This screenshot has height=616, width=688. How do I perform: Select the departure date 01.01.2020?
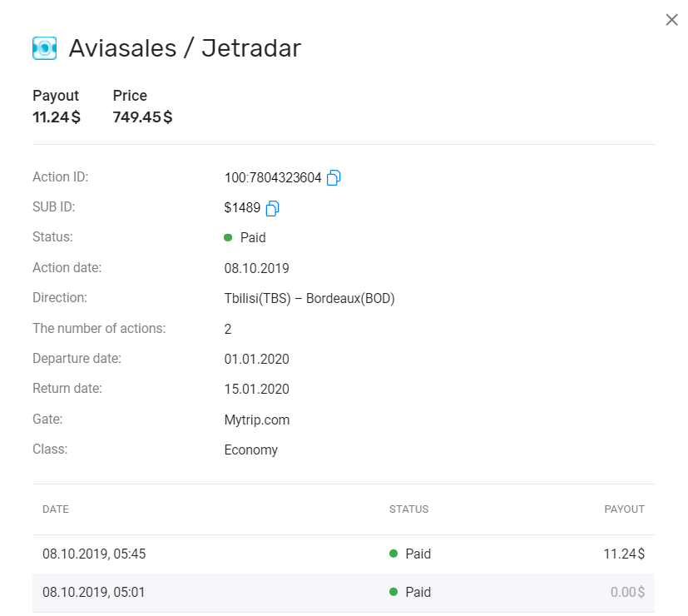tap(257, 359)
